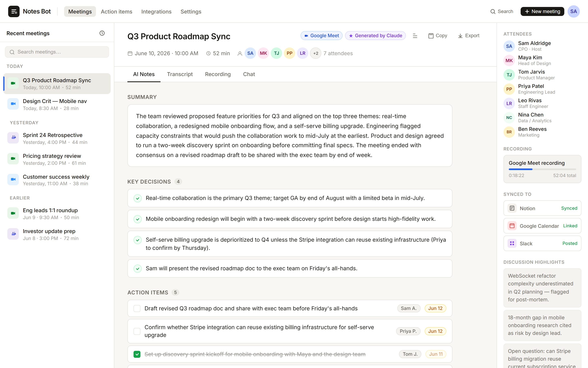588x368 pixels.
Task: Click the Teams icon for Investor update prep
Action: point(13,234)
